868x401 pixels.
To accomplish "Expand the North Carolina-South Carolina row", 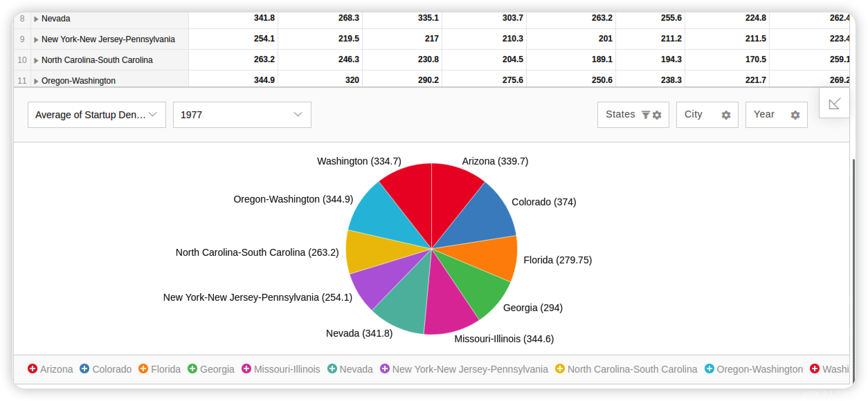I will coord(37,60).
